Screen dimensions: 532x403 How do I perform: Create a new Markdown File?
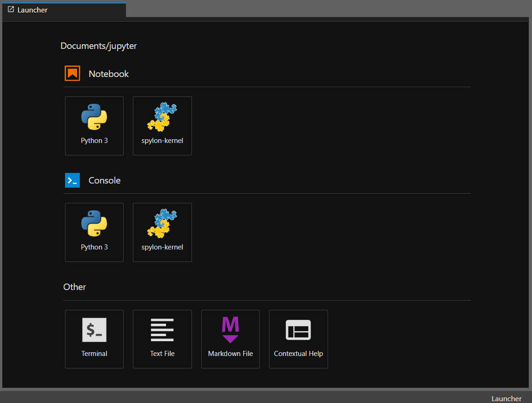coord(230,338)
